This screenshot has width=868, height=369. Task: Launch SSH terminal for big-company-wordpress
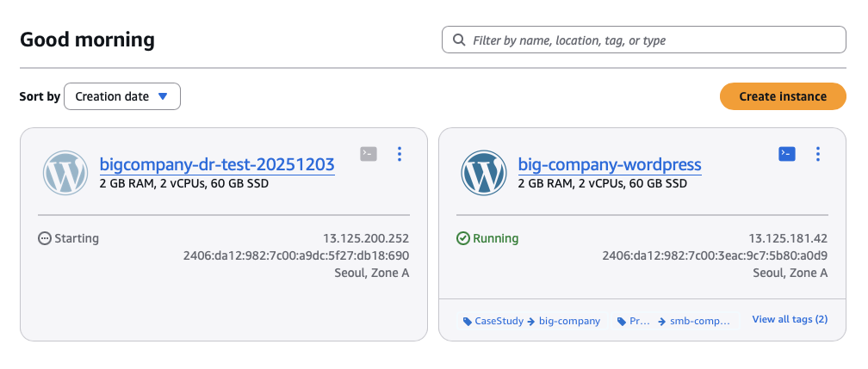(x=786, y=154)
